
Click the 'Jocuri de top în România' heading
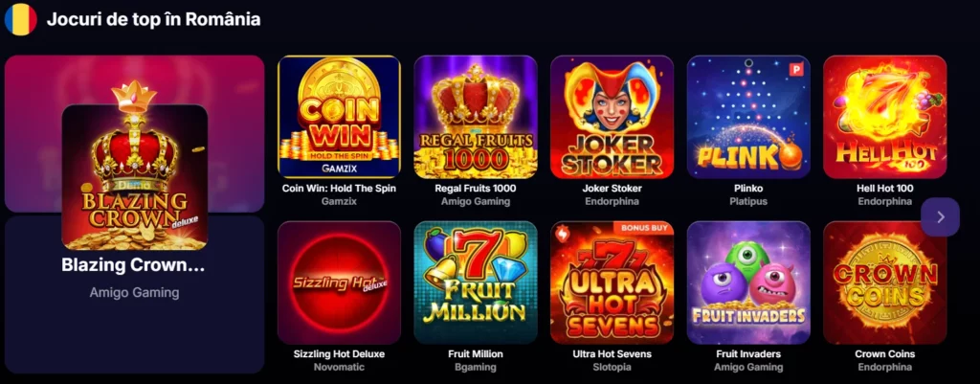(x=154, y=19)
